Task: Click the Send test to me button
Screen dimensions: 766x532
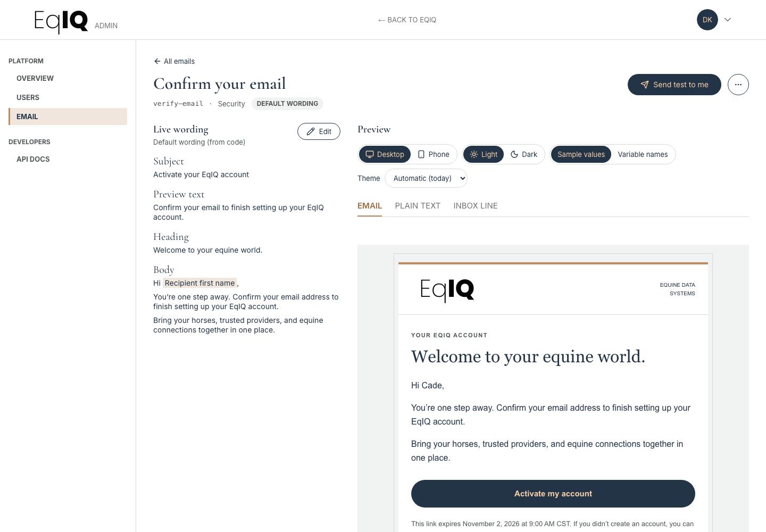Action: [674, 85]
